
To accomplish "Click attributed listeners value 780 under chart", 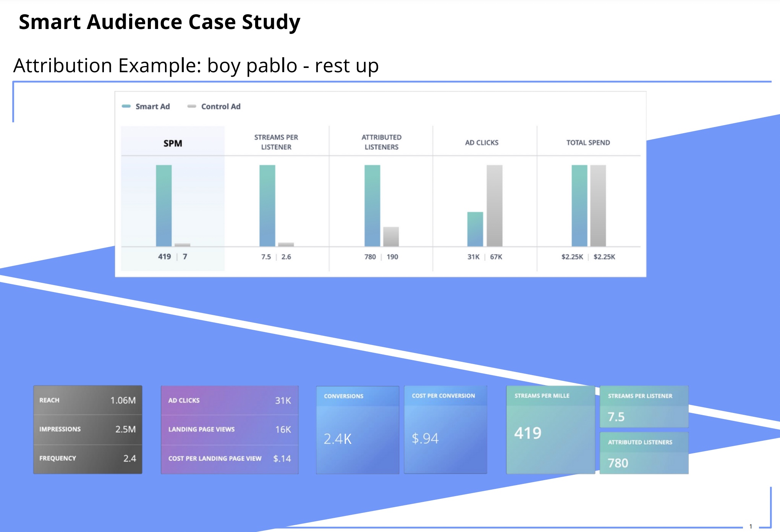I will click(x=370, y=257).
